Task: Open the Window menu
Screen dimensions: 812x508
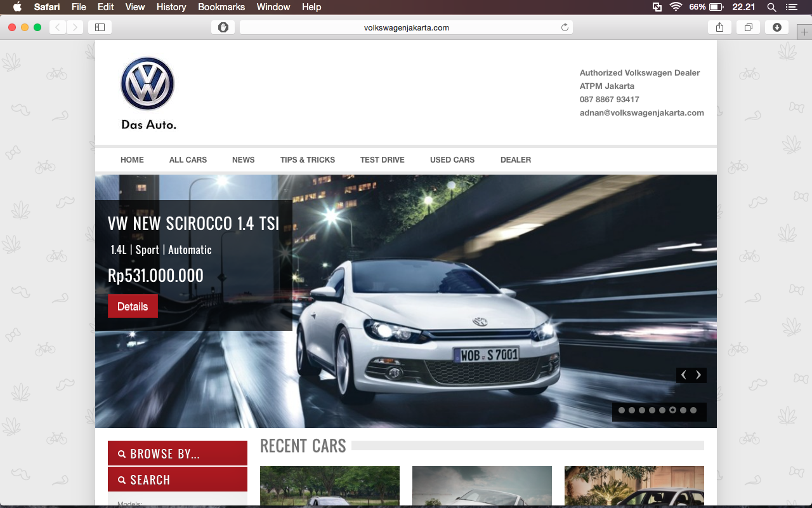Action: pos(273,7)
